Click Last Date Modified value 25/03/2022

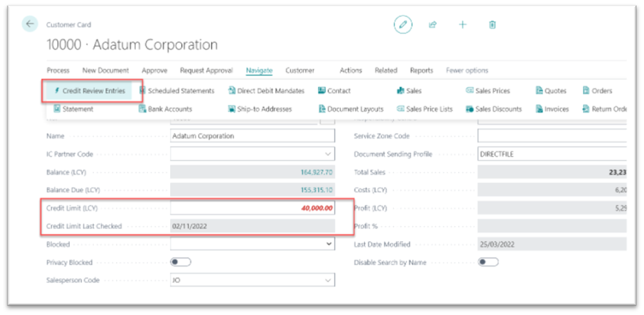click(x=552, y=244)
